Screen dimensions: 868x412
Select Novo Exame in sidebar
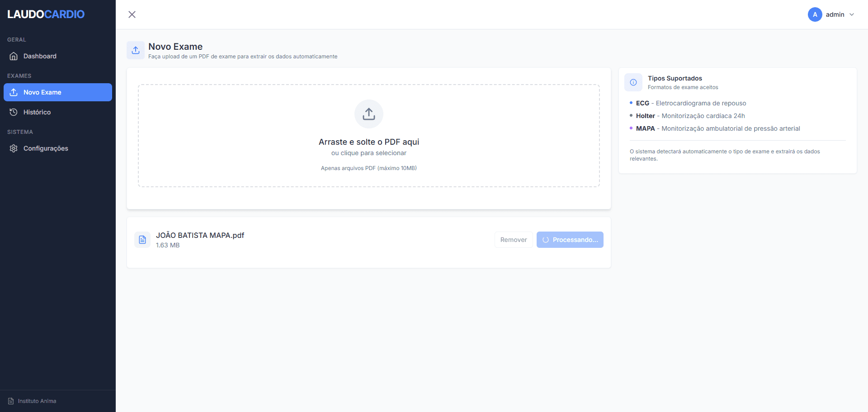[58, 92]
